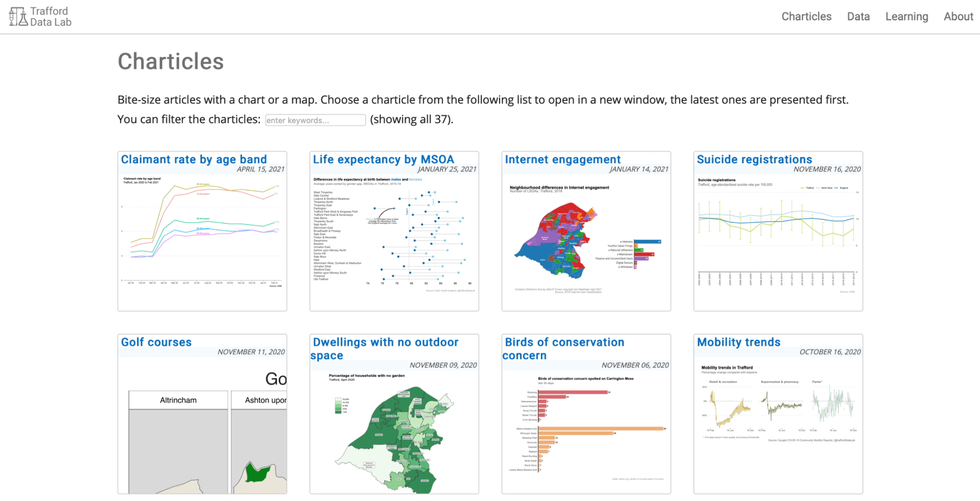Open Internet engagement charticle title
Screen dimensions: 980x501
point(563,159)
